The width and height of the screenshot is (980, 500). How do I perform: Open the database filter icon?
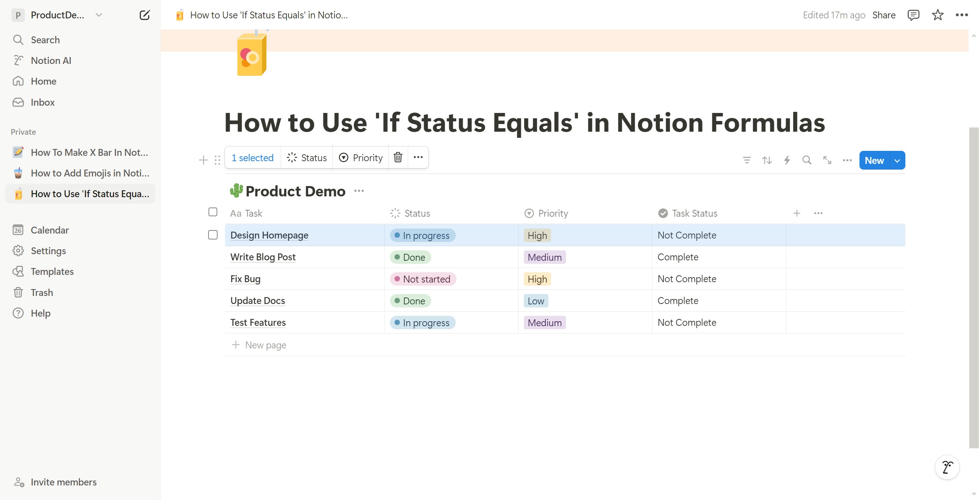(x=747, y=160)
